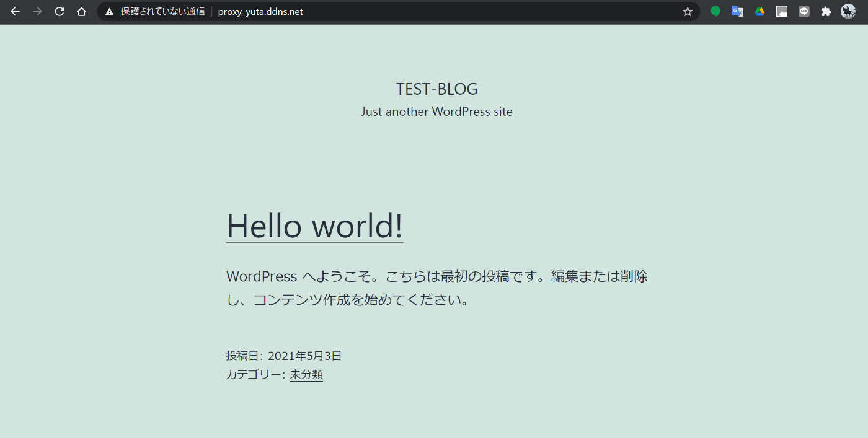
Task: Open the LINE extension icon
Action: pyautogui.click(x=804, y=11)
